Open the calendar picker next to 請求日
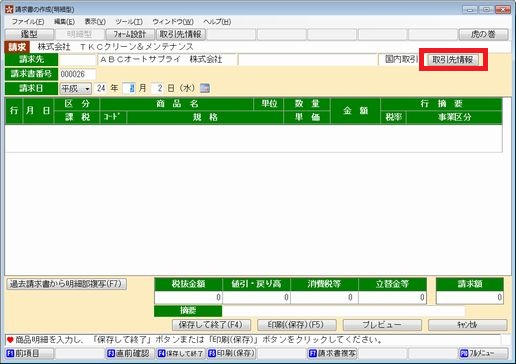Image resolution: width=516 pixels, height=364 pixels. pos(205,88)
